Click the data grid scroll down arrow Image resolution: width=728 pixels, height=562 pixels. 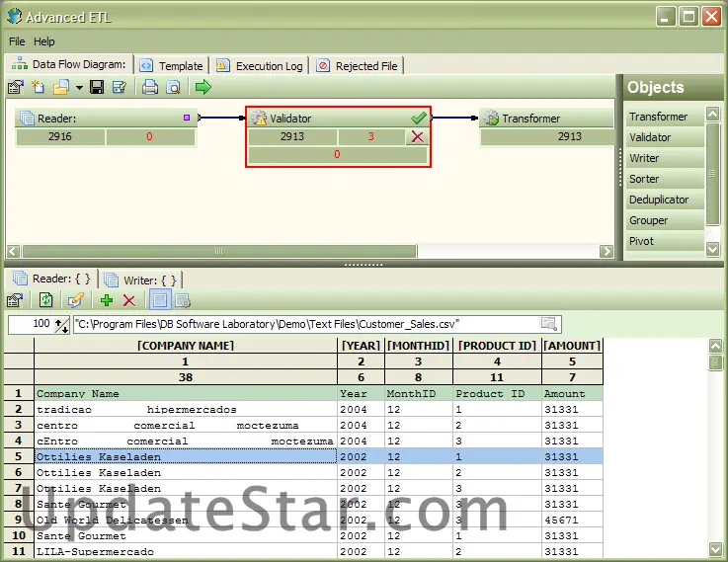coord(715,549)
